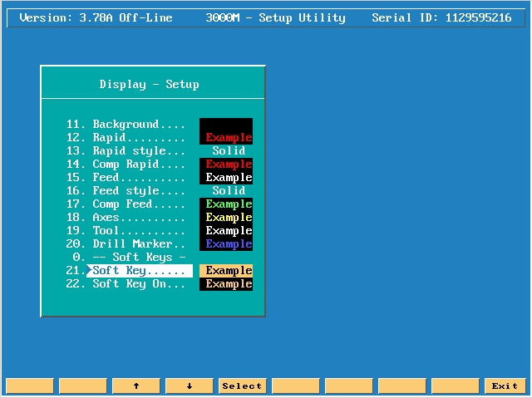This screenshot has width=532, height=398.
Task: Choose menu item 22 Soft Key On
Action: [x=126, y=284]
